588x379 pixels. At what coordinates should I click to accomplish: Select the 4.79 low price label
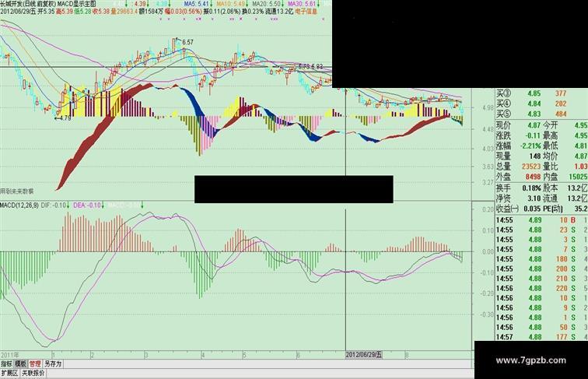[65, 118]
